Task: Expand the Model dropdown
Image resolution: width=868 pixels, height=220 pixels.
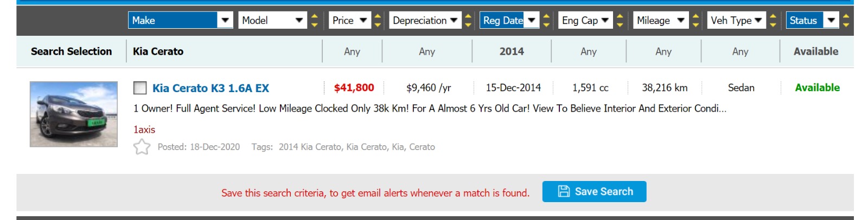Action: tap(272, 21)
